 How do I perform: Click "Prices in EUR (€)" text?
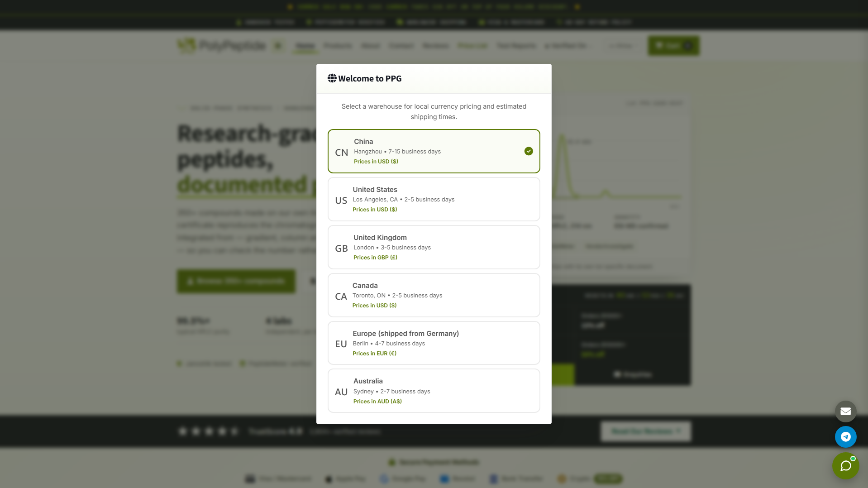(x=375, y=354)
